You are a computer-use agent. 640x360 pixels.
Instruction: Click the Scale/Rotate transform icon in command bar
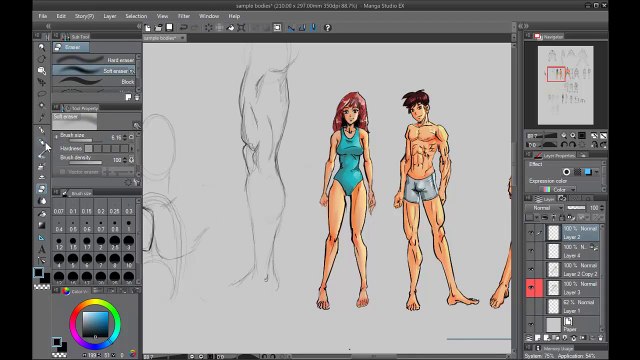(242, 28)
